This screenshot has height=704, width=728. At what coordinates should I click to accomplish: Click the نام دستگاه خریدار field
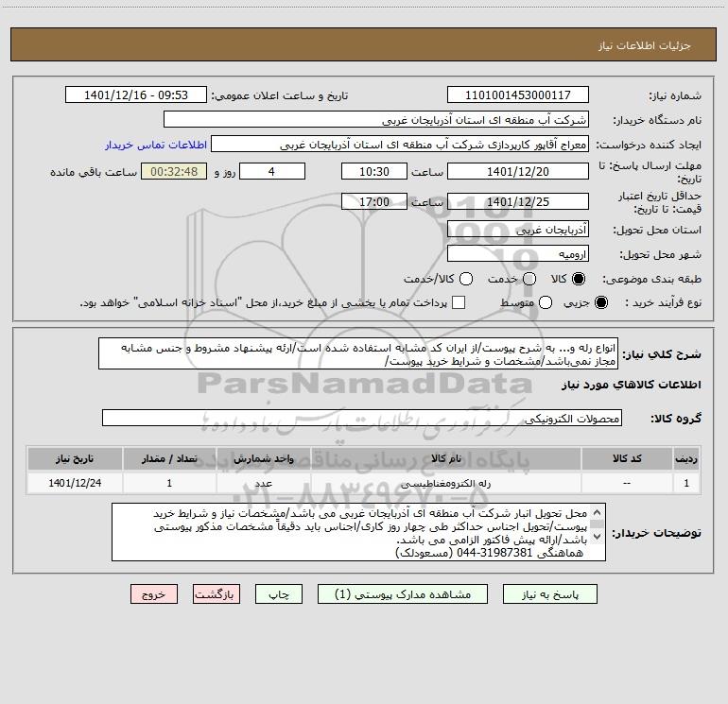pyautogui.click(x=376, y=120)
